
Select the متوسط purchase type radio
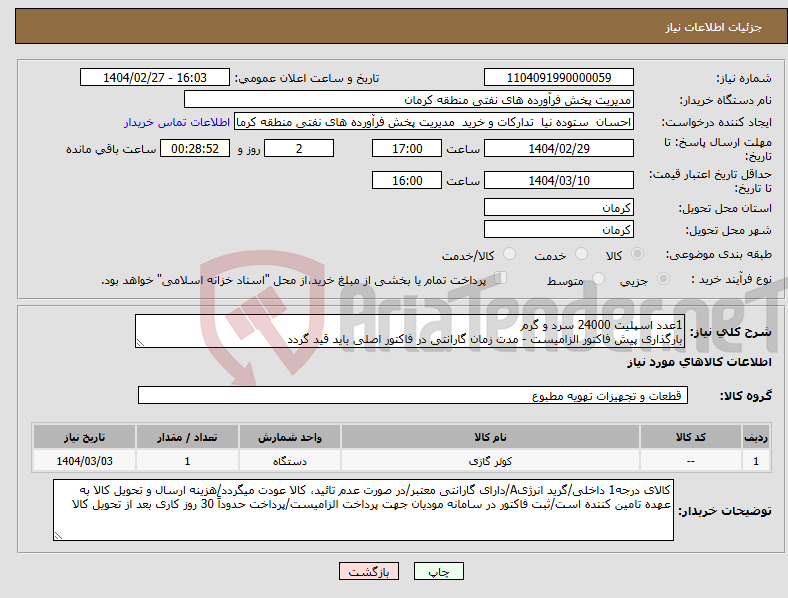598,278
